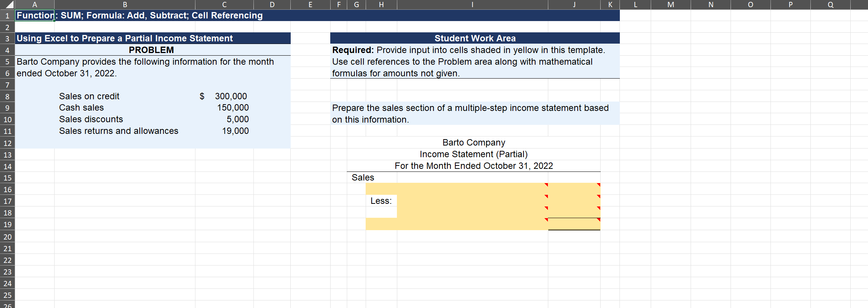The width and height of the screenshot is (868, 308).
Task: Select row 7 header
Action: click(x=7, y=85)
